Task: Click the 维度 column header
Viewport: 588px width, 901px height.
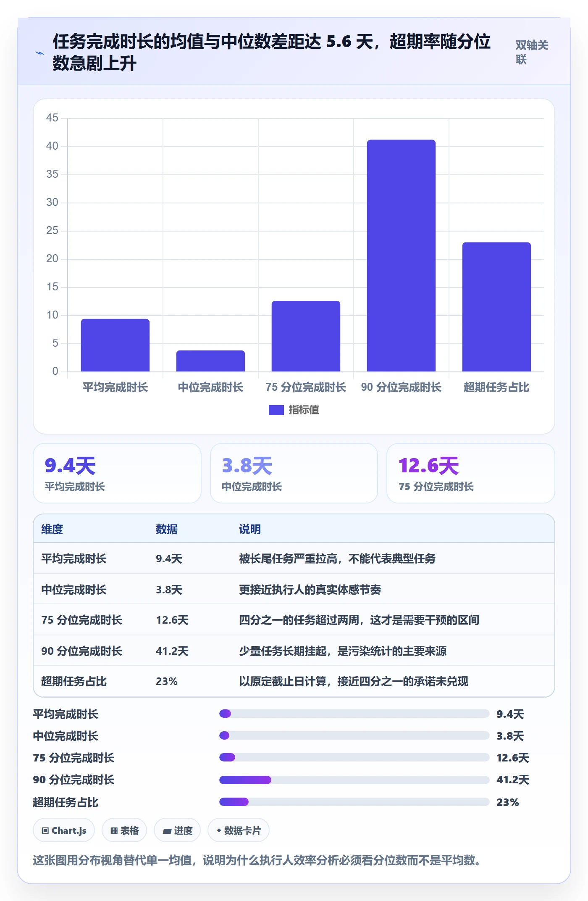Action: click(52, 529)
